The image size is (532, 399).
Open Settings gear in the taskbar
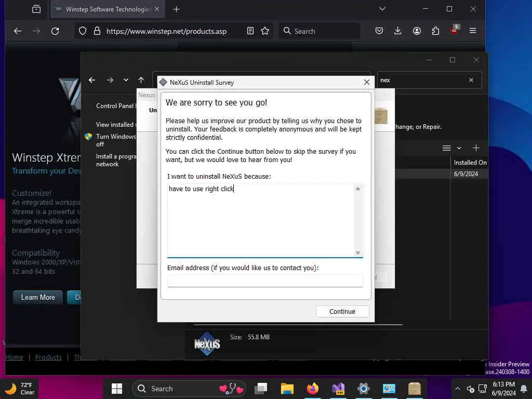tap(363, 389)
